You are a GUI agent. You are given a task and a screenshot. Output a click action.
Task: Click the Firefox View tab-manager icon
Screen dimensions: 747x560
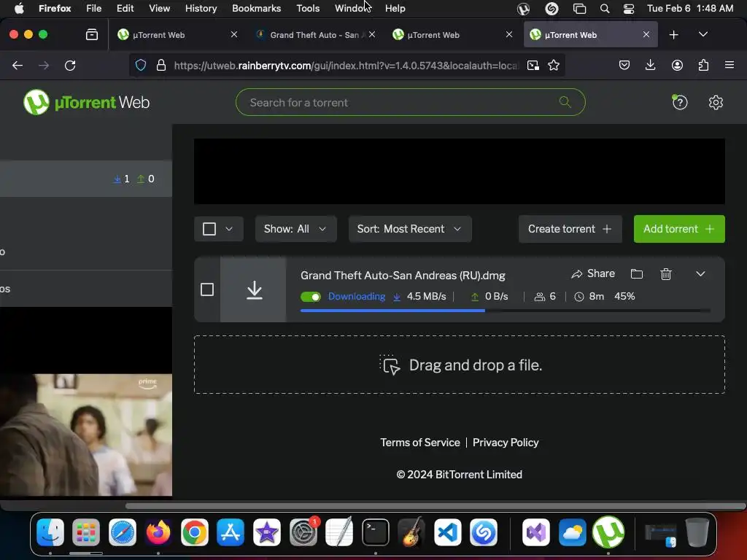(91, 35)
